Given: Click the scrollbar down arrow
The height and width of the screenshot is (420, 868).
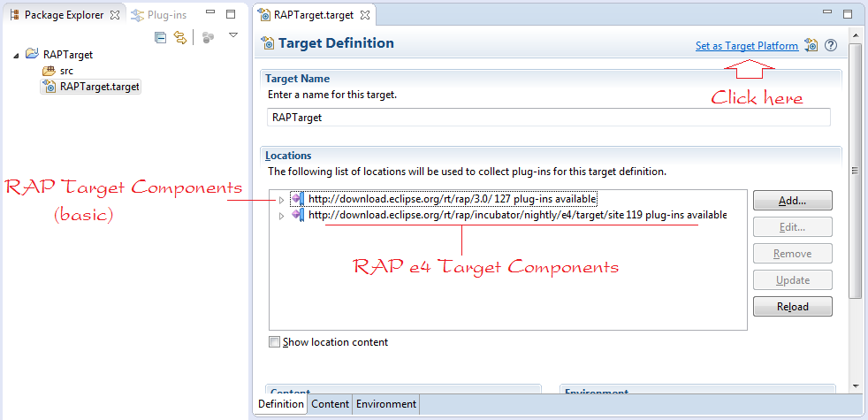Looking at the screenshot, I should [856, 386].
